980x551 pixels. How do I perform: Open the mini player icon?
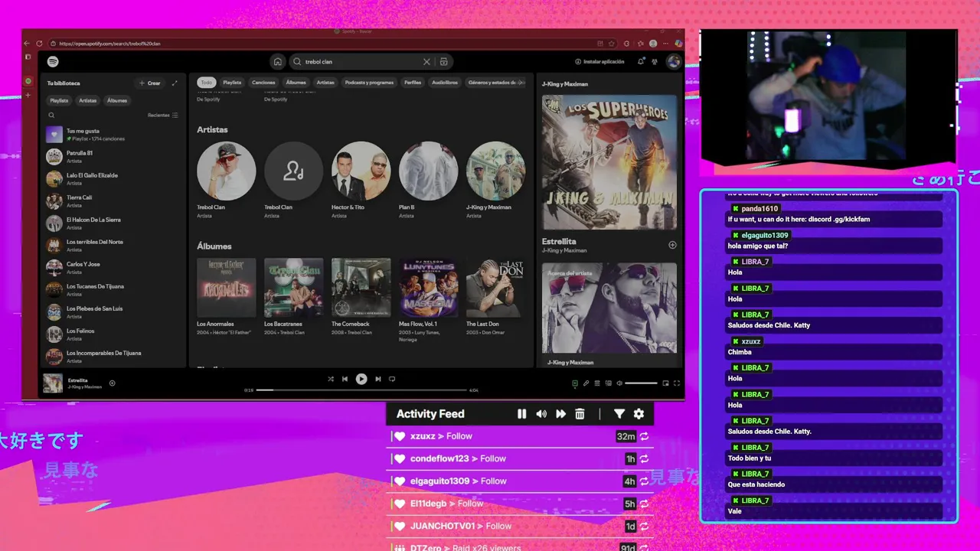665,383
